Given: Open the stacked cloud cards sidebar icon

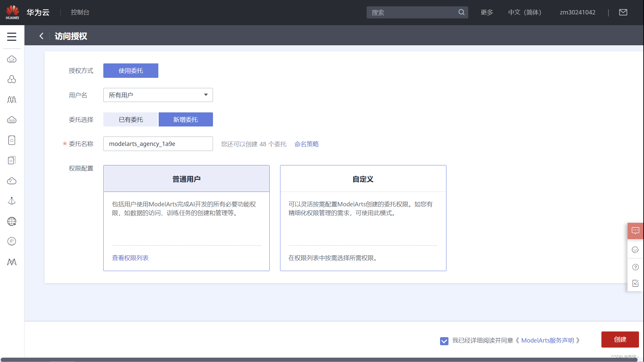Looking at the screenshot, I should click(x=12, y=160).
